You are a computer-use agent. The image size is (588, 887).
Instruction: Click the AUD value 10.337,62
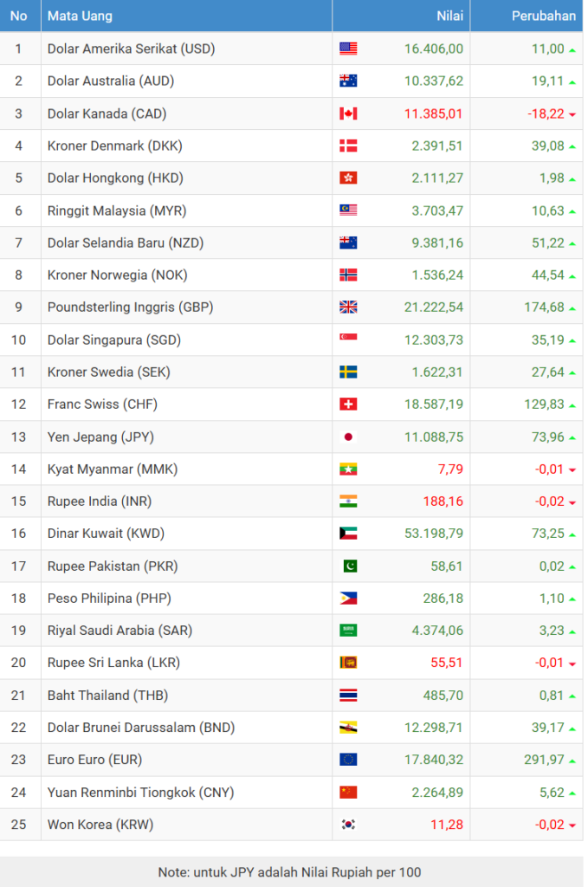coord(434,81)
